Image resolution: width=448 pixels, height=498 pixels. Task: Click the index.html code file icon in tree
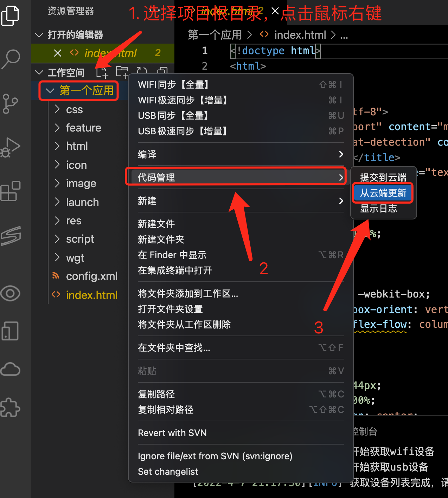(56, 294)
